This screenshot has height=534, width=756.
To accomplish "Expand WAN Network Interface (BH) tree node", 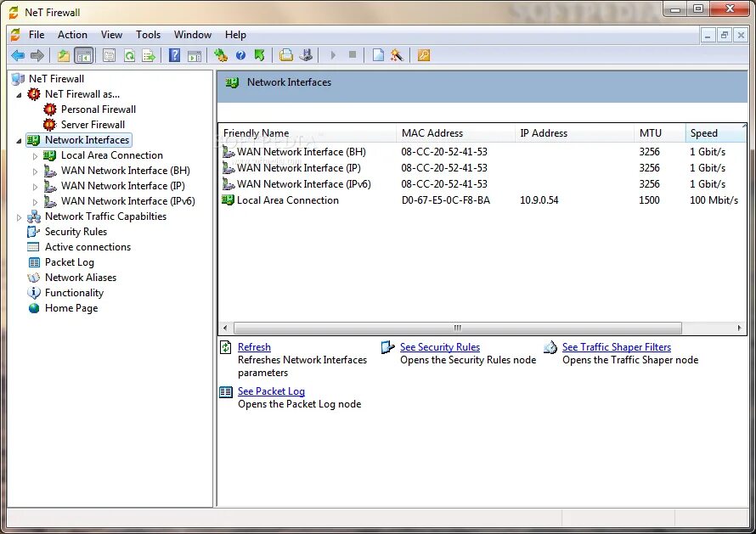I will pyautogui.click(x=35, y=171).
